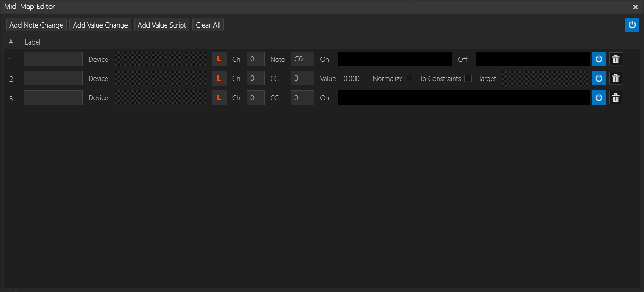Disable row 1 mapping with power icon

pyautogui.click(x=599, y=59)
